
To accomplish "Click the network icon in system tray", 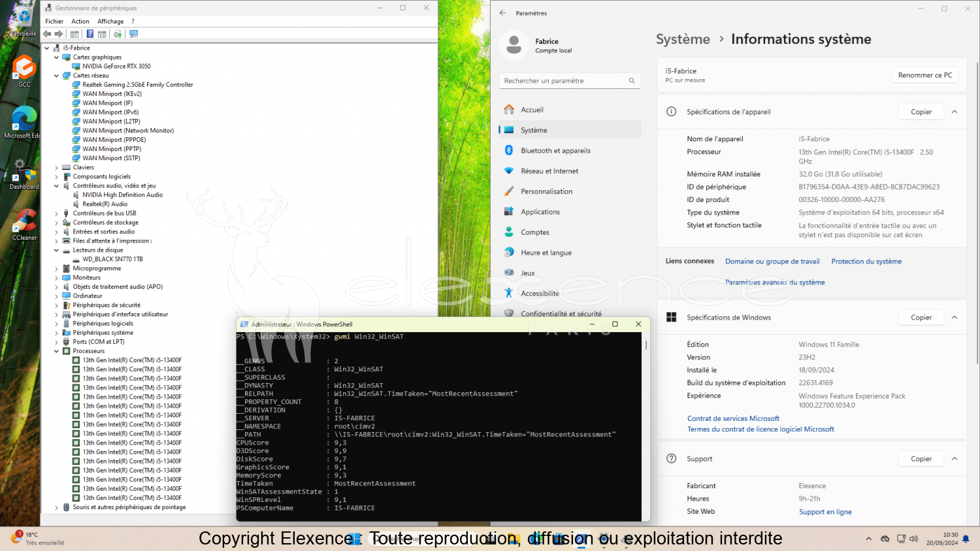I will 901,539.
